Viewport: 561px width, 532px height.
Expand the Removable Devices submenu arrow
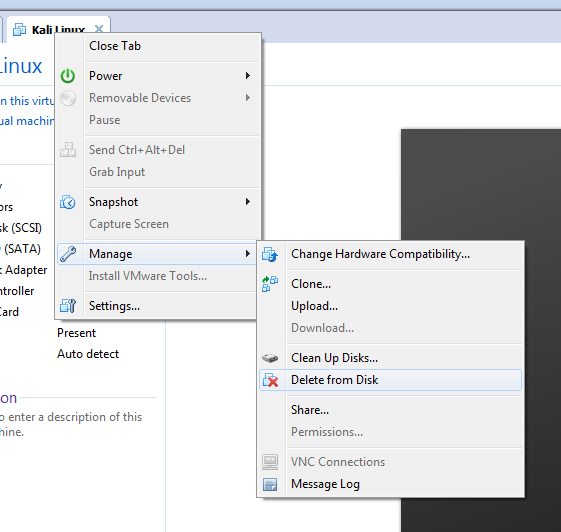[x=248, y=98]
